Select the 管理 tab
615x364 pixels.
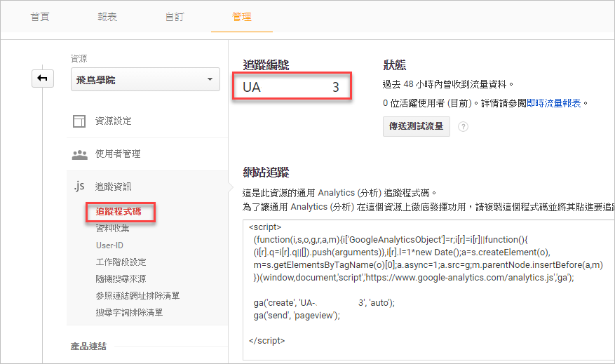(242, 17)
